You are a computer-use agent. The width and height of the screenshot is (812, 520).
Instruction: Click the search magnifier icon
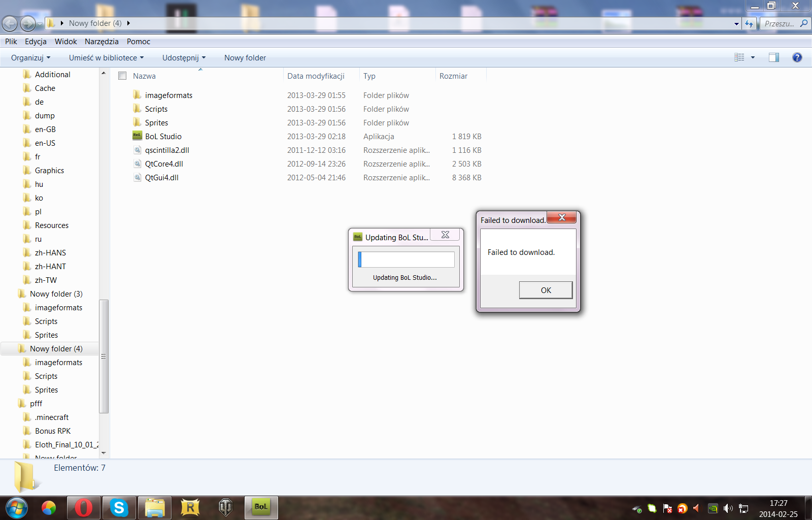click(803, 23)
